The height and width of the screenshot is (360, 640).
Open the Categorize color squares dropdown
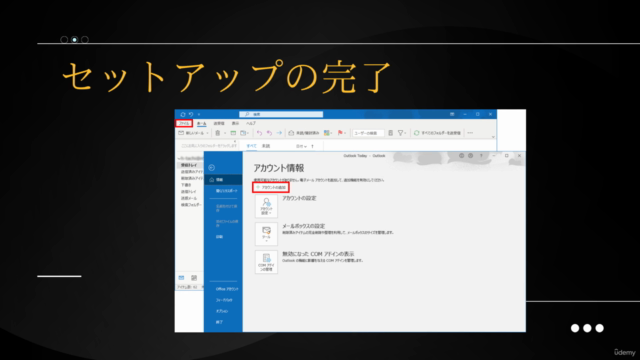click(328, 133)
